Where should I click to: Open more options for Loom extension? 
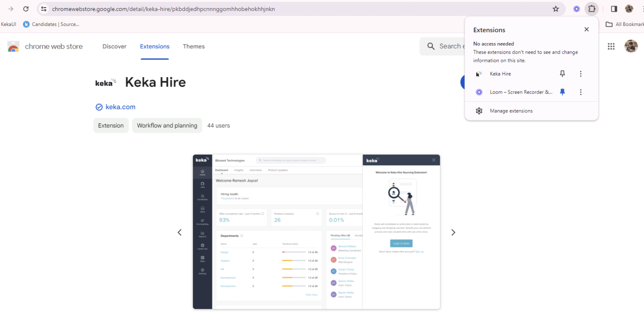[581, 92]
